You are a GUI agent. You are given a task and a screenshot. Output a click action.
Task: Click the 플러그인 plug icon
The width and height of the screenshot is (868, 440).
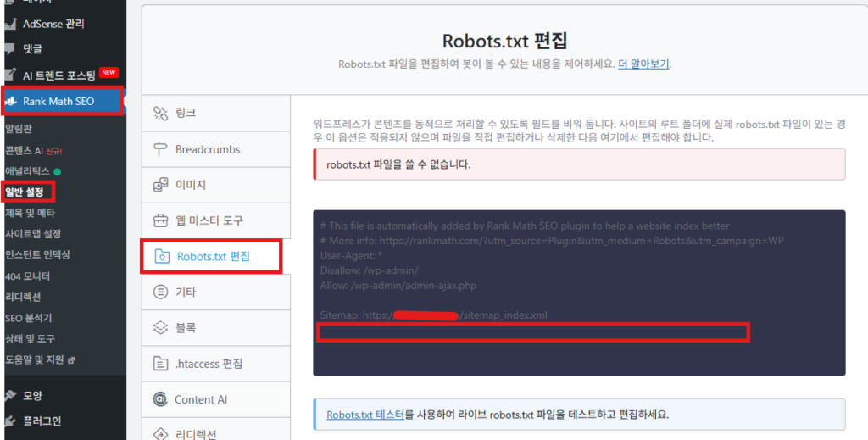coord(9,421)
